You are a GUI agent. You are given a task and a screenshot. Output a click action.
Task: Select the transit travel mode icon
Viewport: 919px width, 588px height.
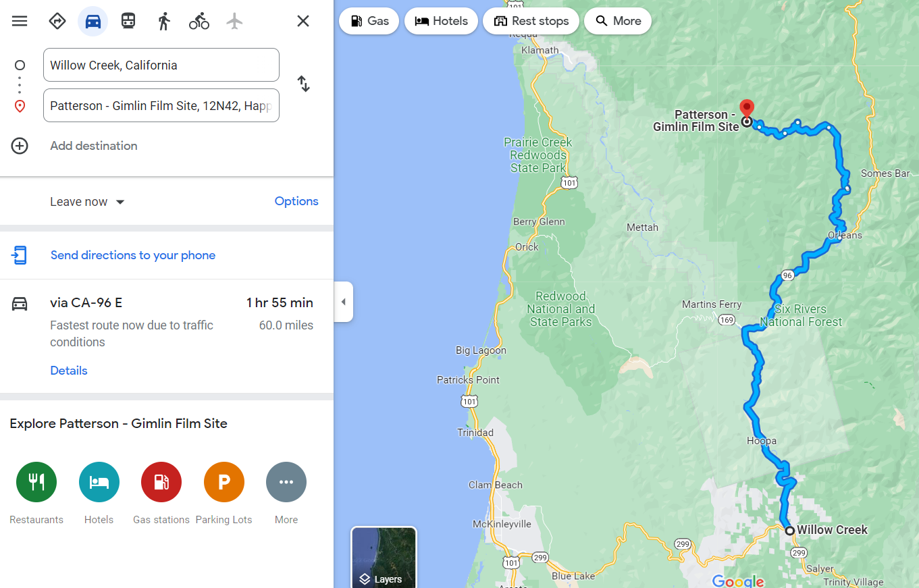coord(128,21)
